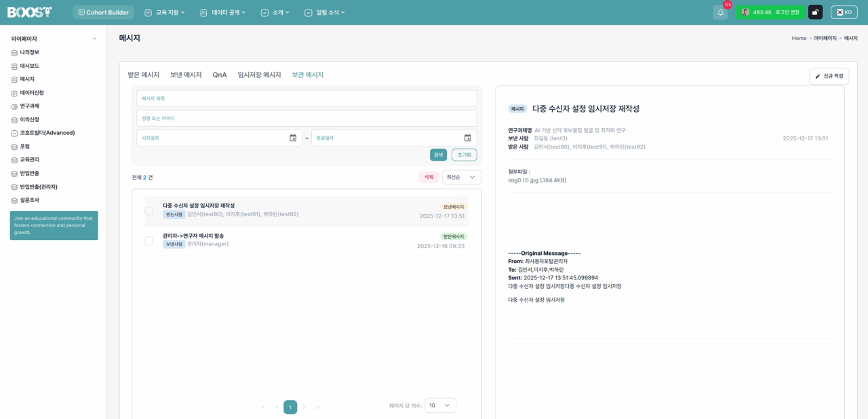
Task: Click the user avatar in login timer
Action: [745, 12]
